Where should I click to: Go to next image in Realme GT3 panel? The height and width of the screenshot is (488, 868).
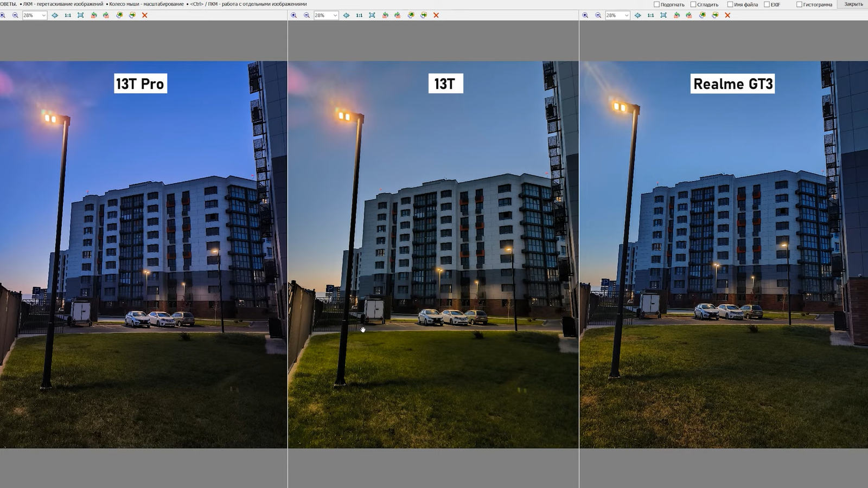(714, 15)
